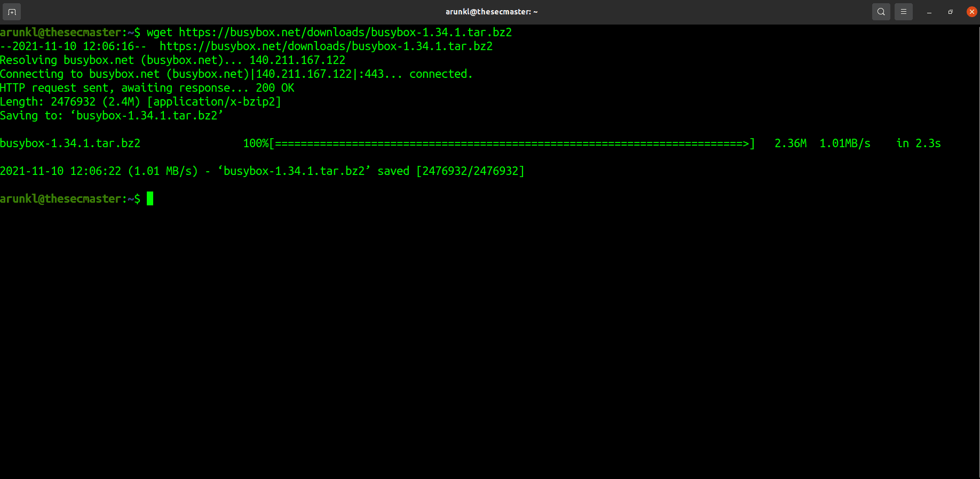Click 'Saving to:' file name line

coord(112,116)
